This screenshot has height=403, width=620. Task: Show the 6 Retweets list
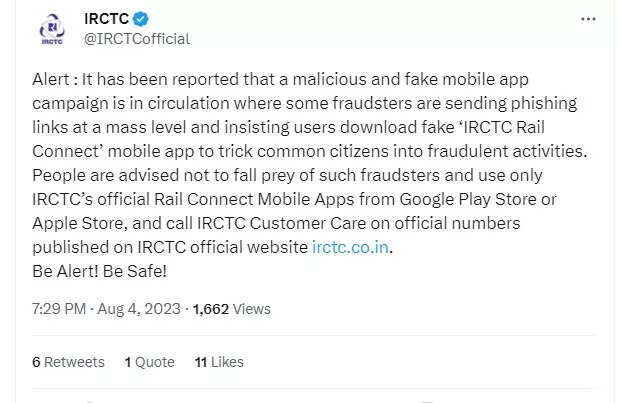[x=68, y=362]
